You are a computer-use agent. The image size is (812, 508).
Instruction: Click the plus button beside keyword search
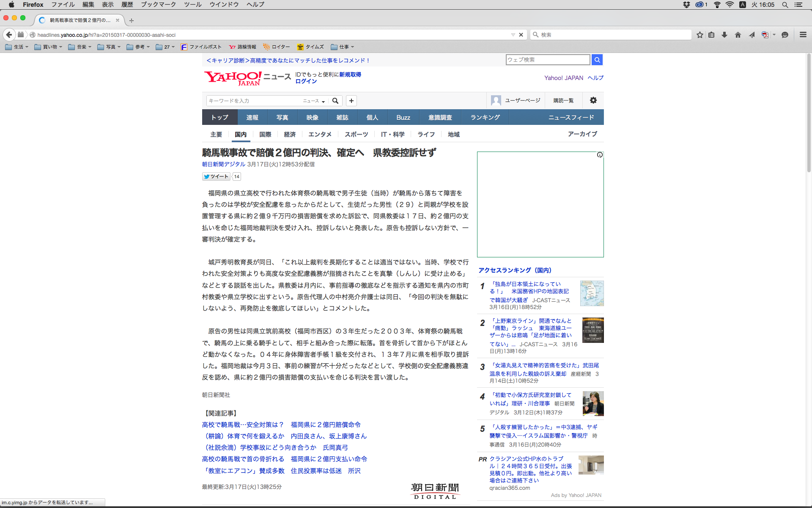[x=351, y=101]
